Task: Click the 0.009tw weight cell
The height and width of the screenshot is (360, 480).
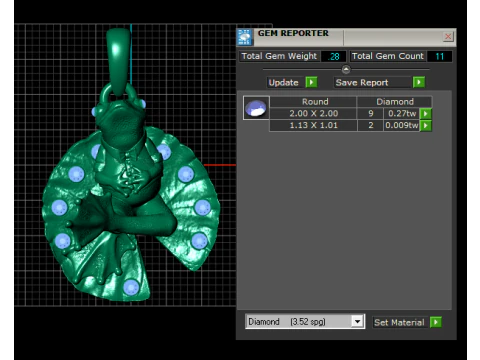Action: click(402, 125)
